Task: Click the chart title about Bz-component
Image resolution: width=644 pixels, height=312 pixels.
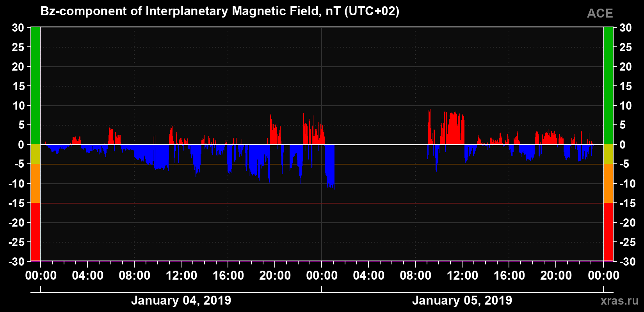Action: (x=220, y=11)
